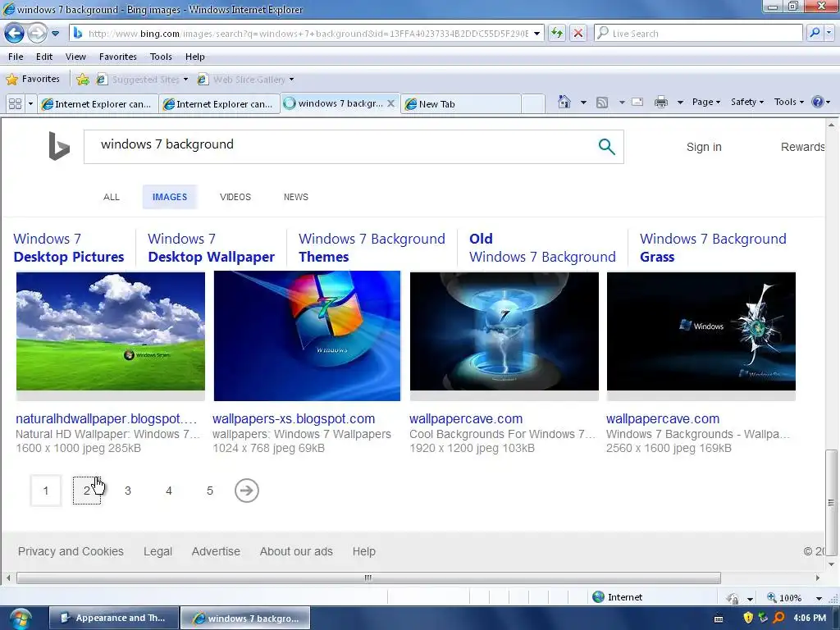Click the Privacy and Cookies footer link
This screenshot has width=840, height=630.
point(71,551)
